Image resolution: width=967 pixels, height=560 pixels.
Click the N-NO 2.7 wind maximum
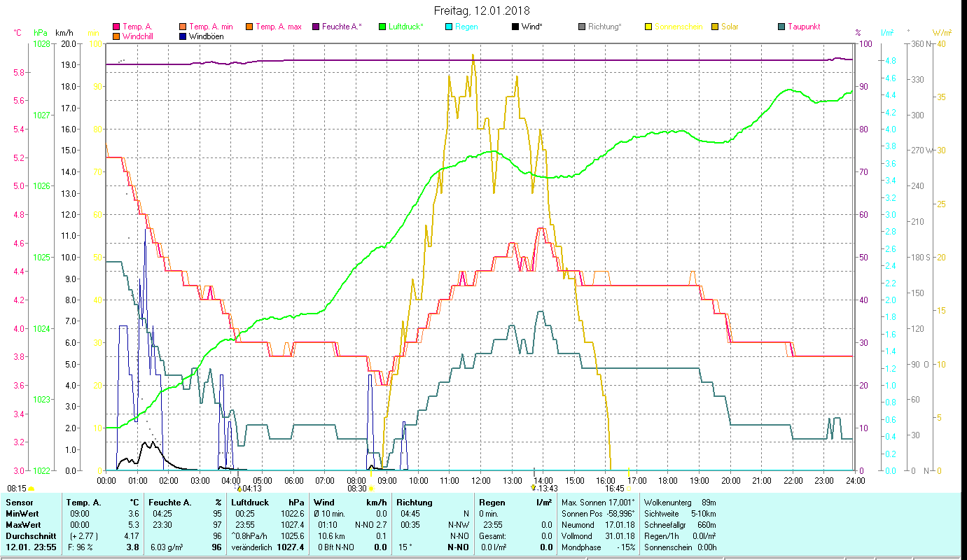(x=371, y=525)
